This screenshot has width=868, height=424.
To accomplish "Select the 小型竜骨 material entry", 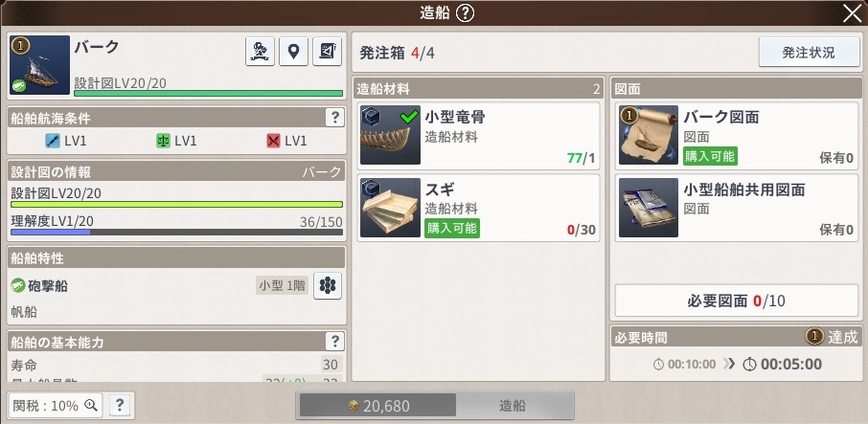I will coord(478,134).
